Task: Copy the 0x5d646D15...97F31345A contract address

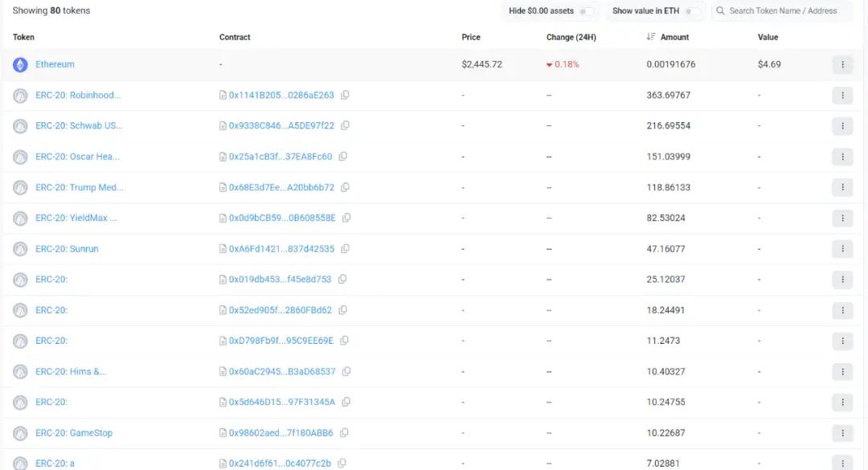Action: 346,402
